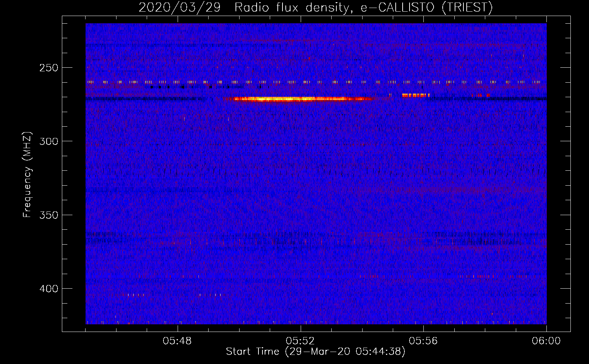Click the 250 frequency tick label
Image resolution: width=589 pixels, height=364 pixels.
pos(49,68)
